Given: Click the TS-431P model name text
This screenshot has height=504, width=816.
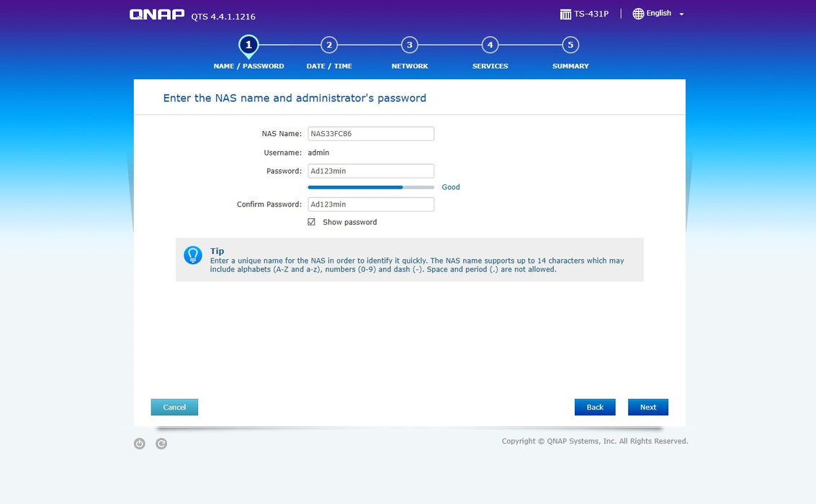Looking at the screenshot, I should [591, 14].
